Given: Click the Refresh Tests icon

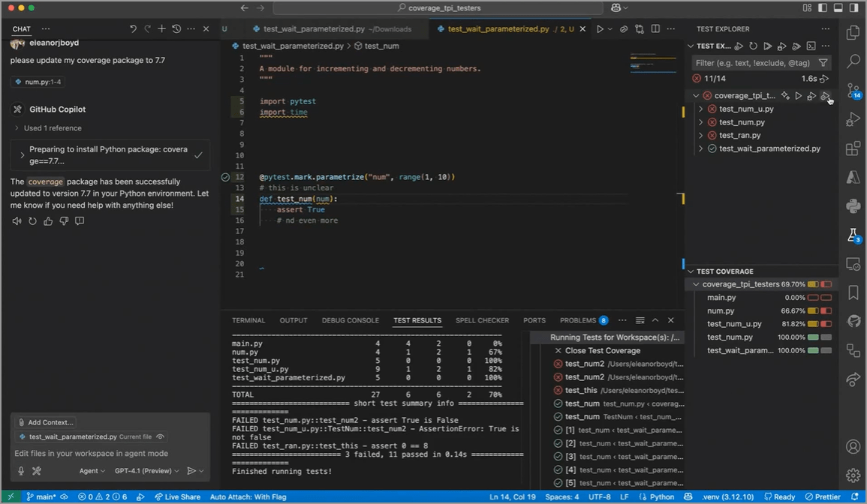Looking at the screenshot, I should coord(753,46).
